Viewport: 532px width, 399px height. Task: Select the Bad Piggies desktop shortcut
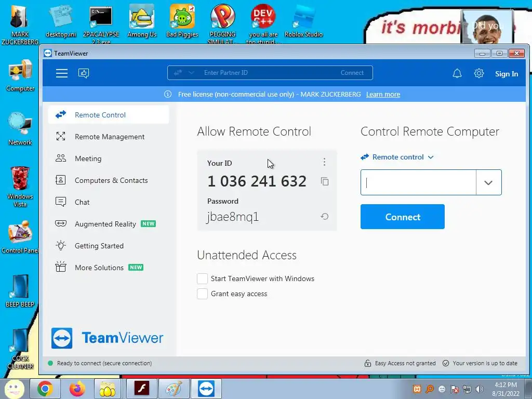click(x=182, y=22)
